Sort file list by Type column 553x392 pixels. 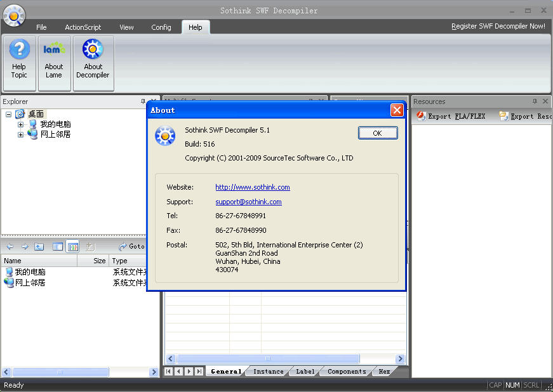128,261
